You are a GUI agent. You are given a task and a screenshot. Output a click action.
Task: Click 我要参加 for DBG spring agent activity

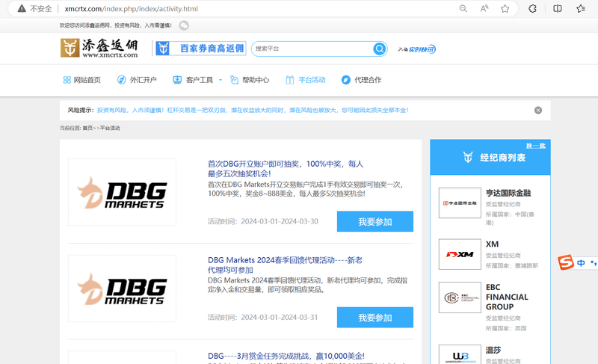[375, 318]
